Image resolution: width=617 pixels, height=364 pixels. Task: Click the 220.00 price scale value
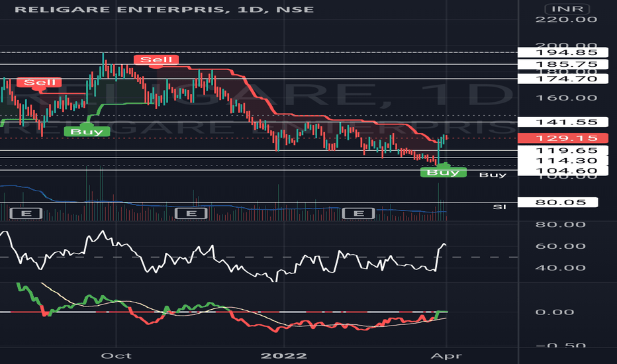(x=566, y=19)
